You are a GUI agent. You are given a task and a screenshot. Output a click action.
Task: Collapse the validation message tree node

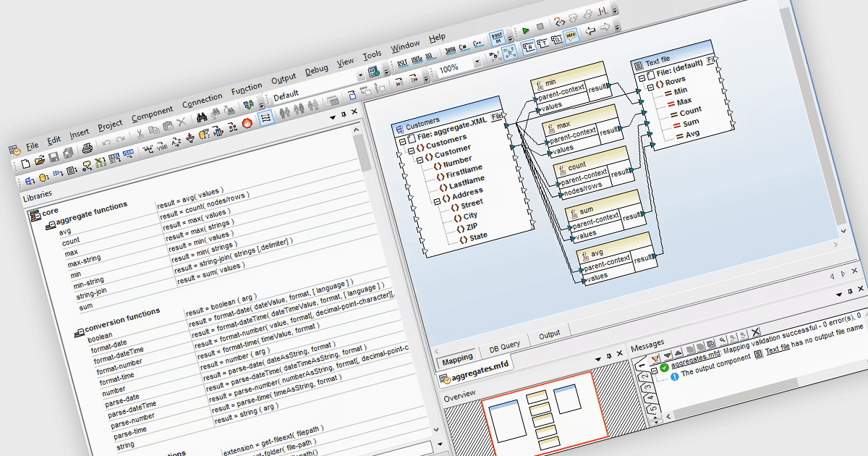coord(654,371)
